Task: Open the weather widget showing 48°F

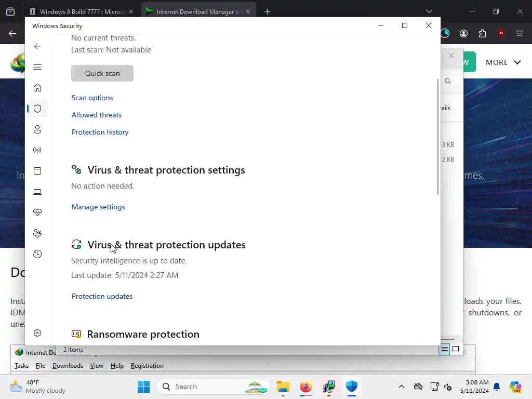Action: (x=37, y=387)
